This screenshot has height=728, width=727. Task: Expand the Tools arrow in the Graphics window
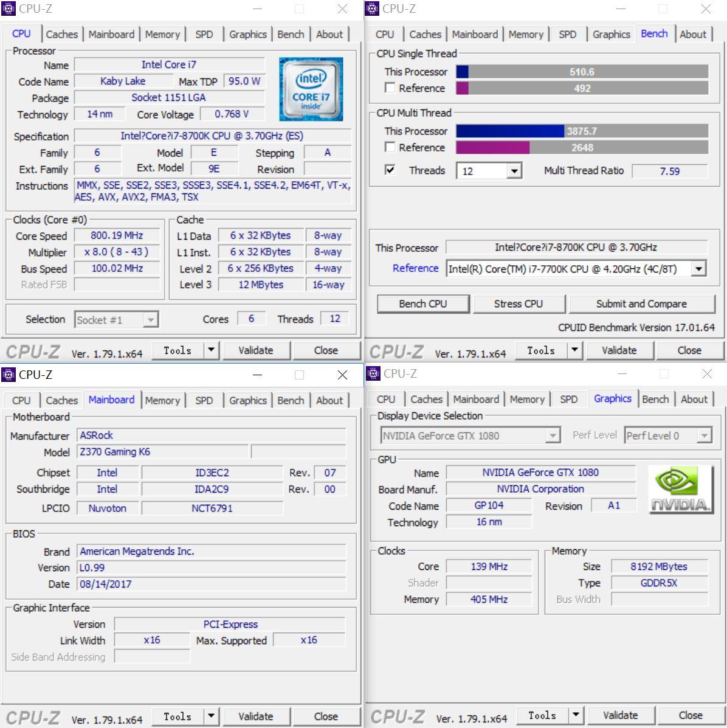pos(576,715)
